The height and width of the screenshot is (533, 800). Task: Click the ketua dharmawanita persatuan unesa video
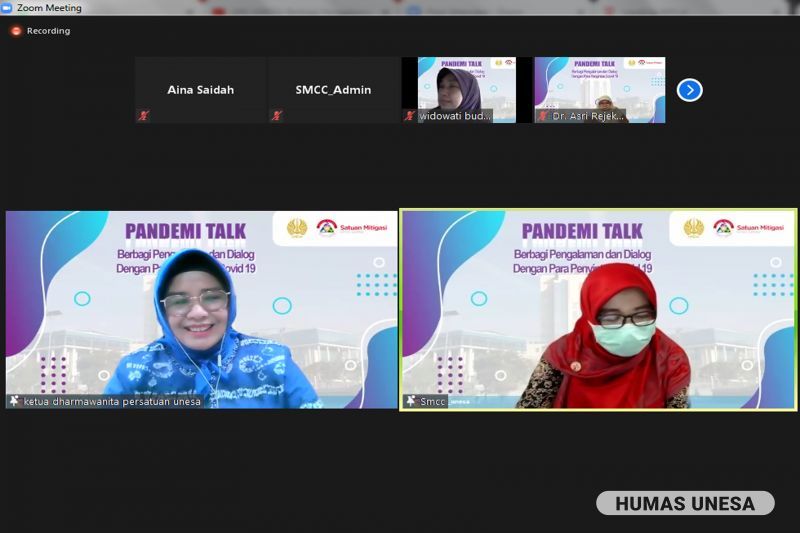tap(202, 310)
